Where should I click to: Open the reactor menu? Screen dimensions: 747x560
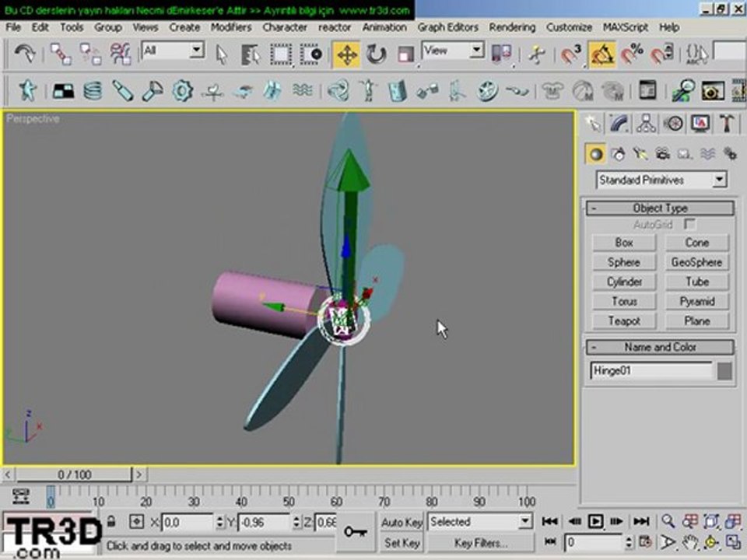335,28
